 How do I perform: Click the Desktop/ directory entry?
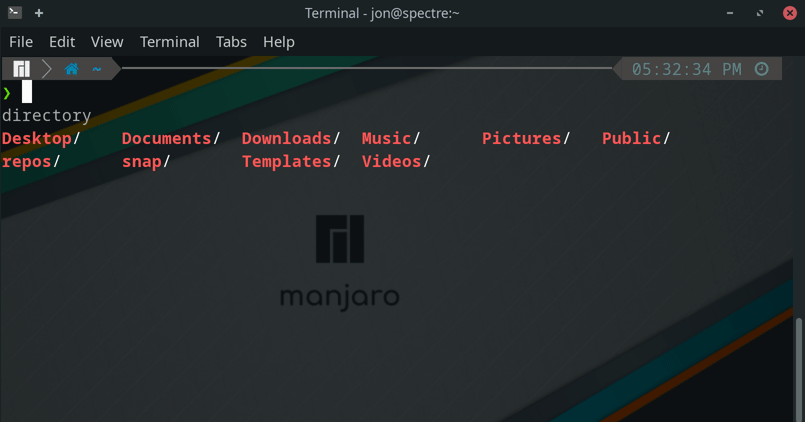(41, 139)
